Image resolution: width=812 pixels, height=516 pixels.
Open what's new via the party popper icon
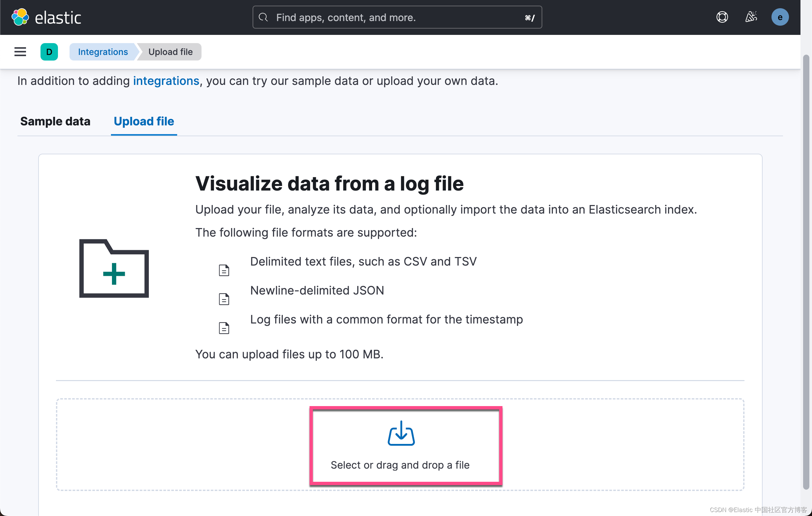tap(751, 17)
